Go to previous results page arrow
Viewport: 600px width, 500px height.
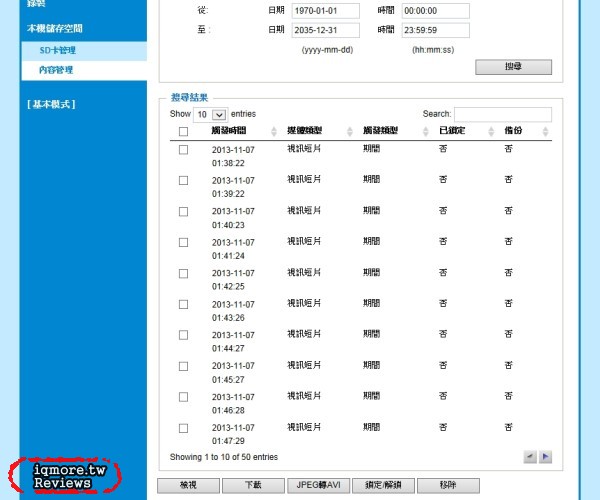point(530,456)
